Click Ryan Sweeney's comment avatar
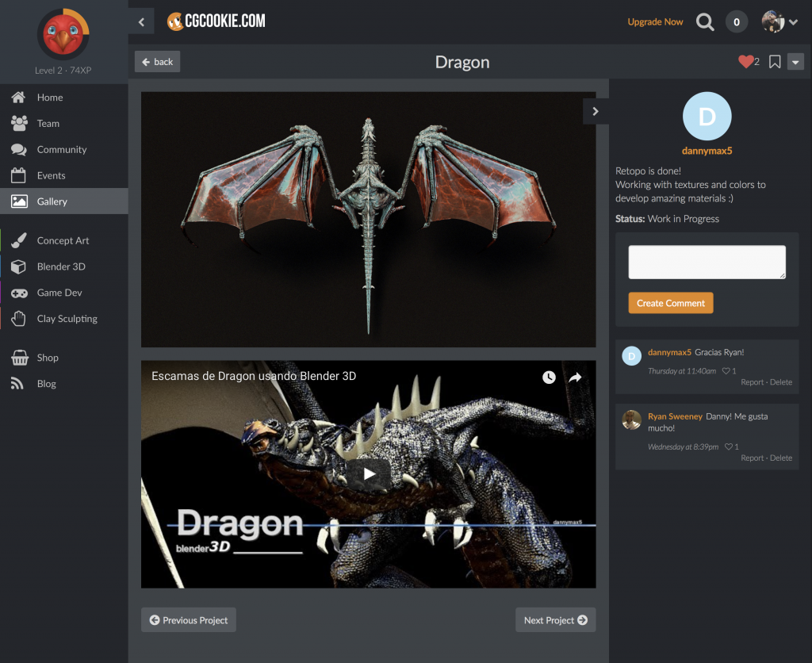The image size is (812, 663). [x=632, y=420]
